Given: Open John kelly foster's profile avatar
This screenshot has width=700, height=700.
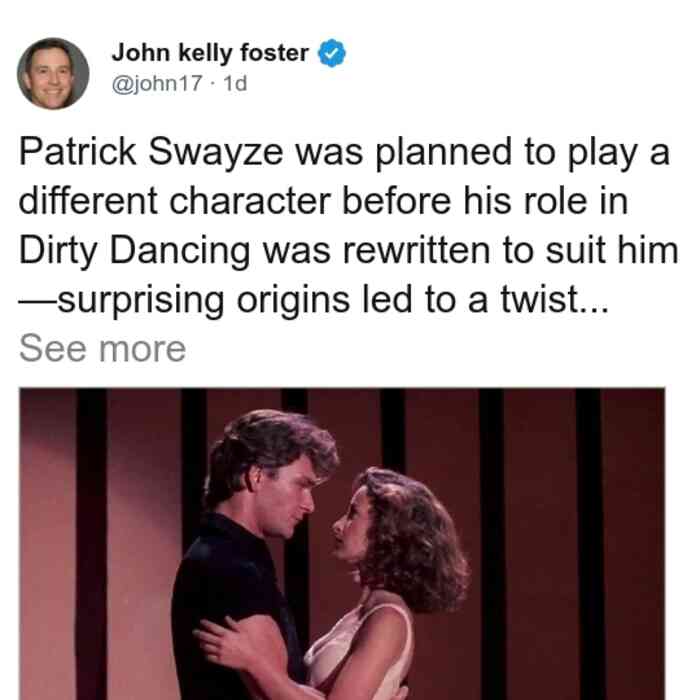Looking at the screenshot, I should click(x=53, y=73).
